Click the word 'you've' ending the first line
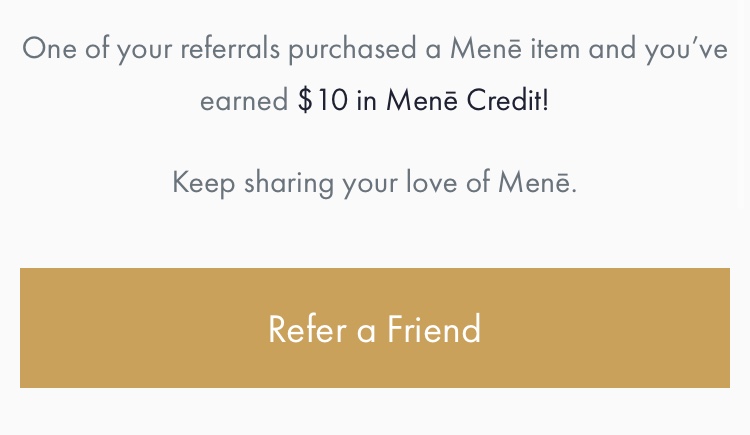This screenshot has width=750, height=435. click(x=686, y=49)
